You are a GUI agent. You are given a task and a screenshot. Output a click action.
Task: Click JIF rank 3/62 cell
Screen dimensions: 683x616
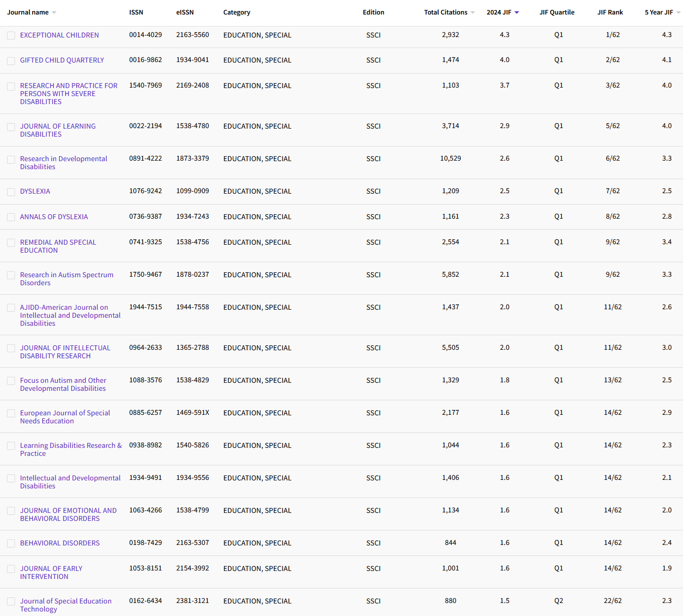[613, 85]
